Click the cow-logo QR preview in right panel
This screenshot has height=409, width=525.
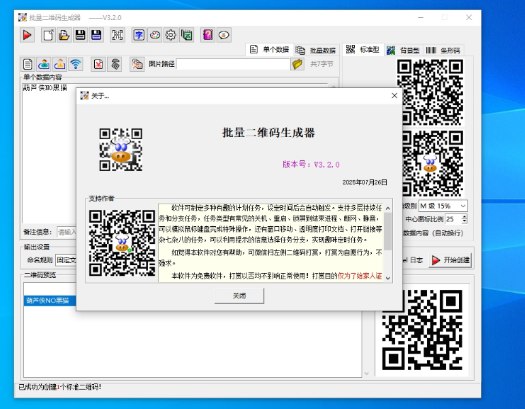click(x=432, y=163)
